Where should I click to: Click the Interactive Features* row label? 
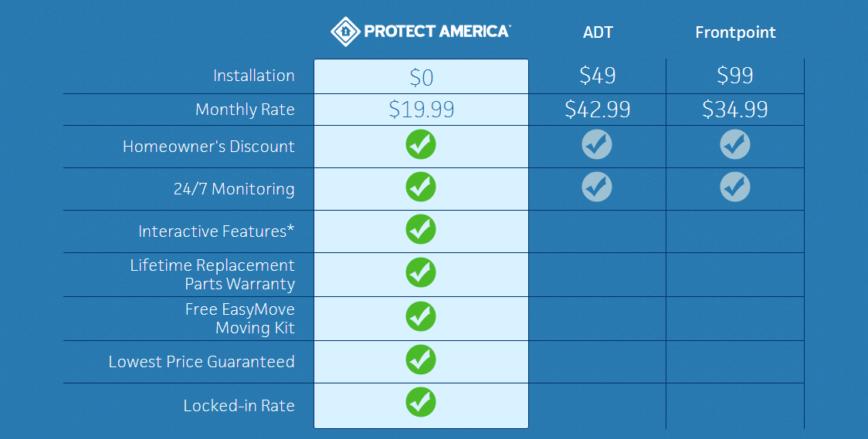point(216,231)
